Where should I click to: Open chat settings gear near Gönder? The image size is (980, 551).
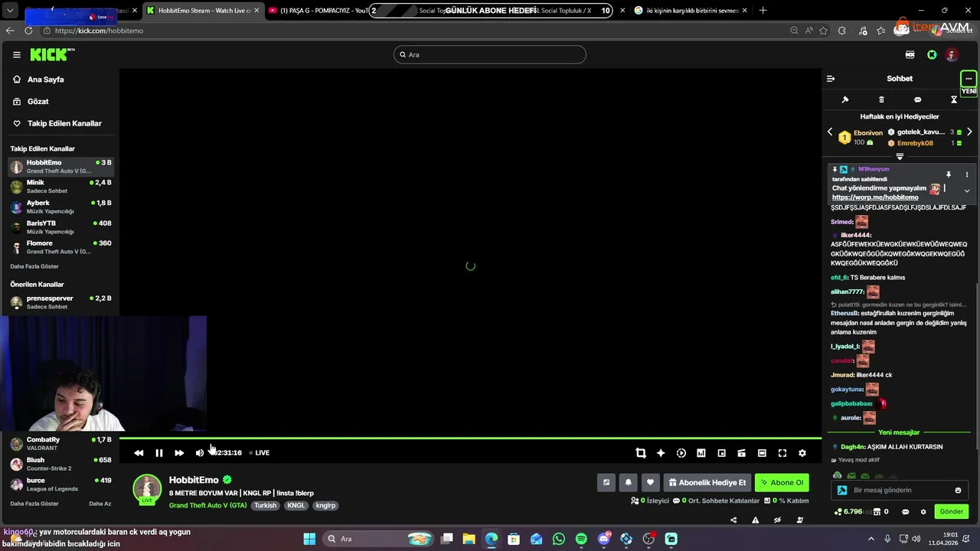point(923,512)
